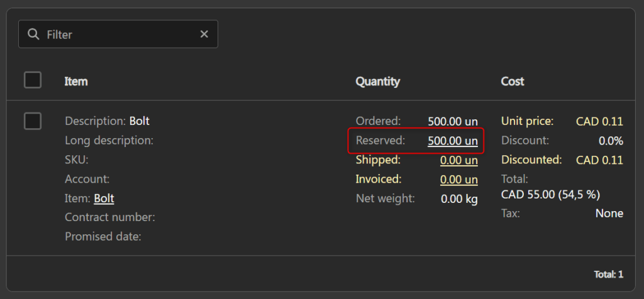Click the Ordered 500.00 un value

click(x=452, y=121)
